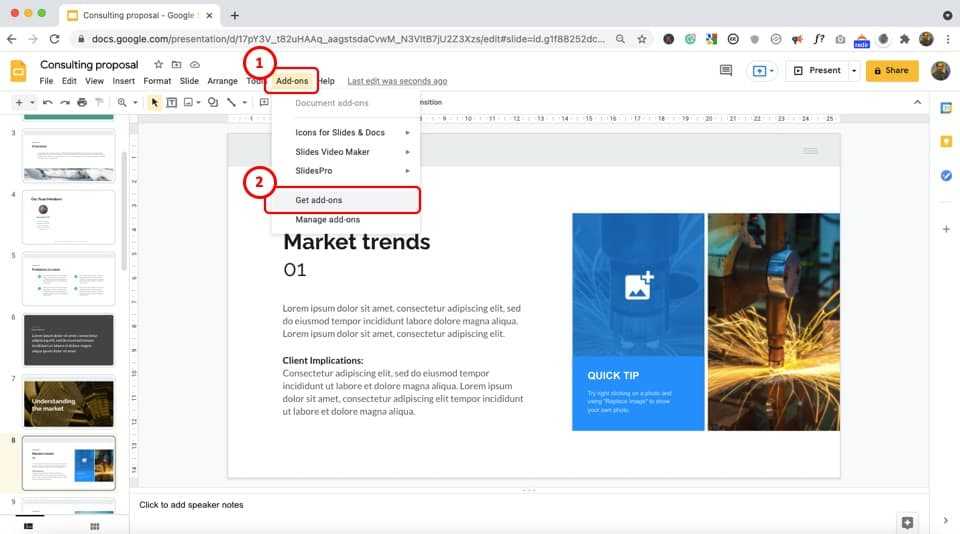Open the comment history icon
The image size is (960, 534).
[726, 71]
